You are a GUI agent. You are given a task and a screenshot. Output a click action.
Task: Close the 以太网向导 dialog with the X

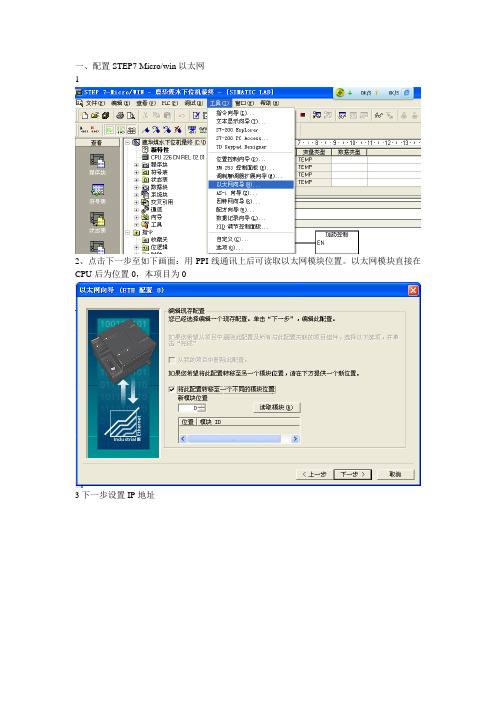coord(413,291)
